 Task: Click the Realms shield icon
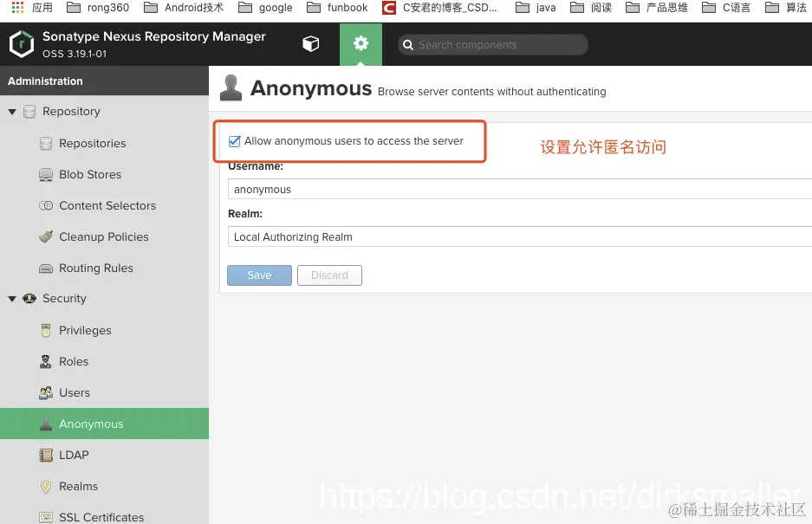tap(46, 486)
